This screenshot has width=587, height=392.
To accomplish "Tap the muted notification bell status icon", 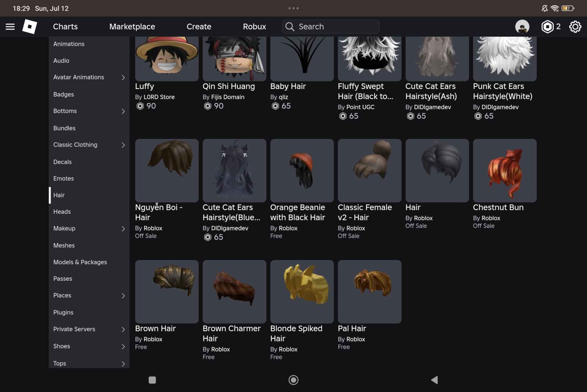I will [x=545, y=8].
